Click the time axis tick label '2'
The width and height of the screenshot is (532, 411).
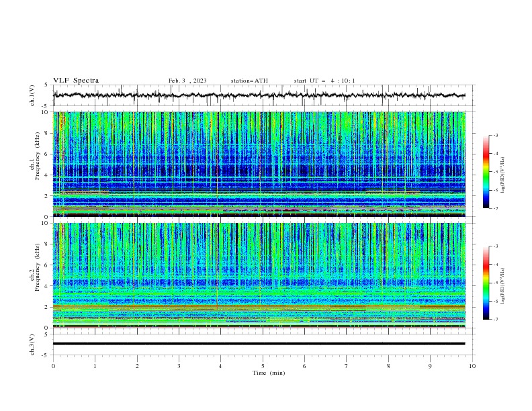[137, 366]
